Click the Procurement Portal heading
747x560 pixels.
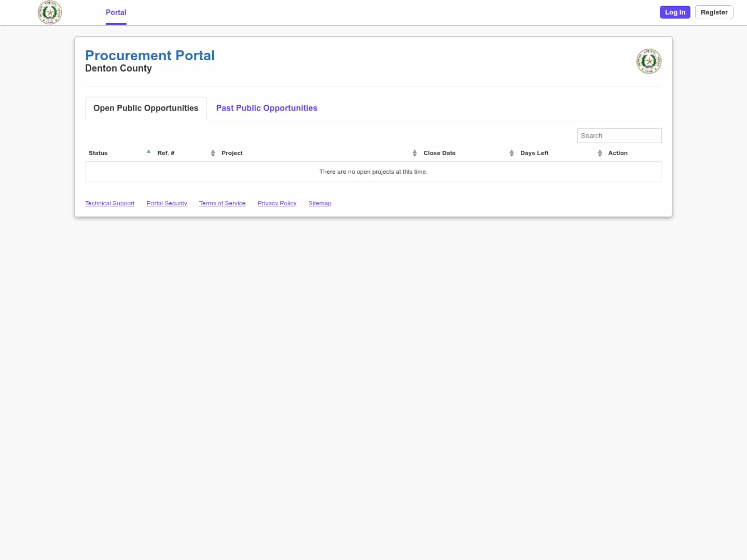150,55
